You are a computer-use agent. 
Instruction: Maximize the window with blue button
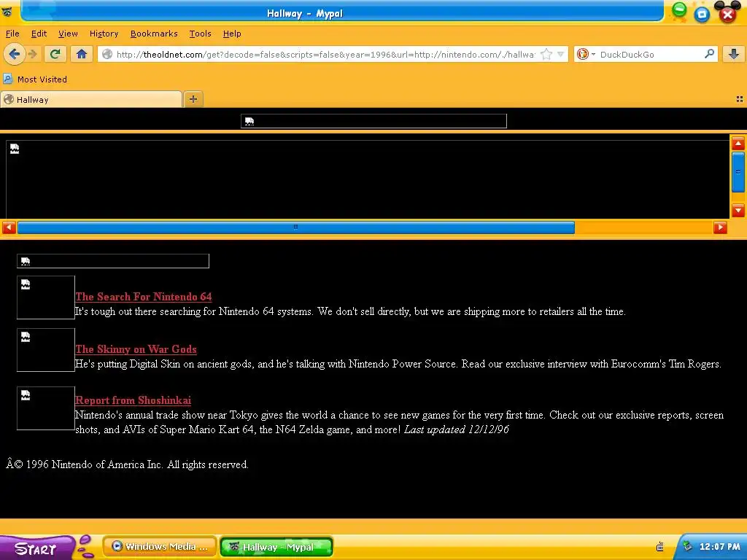[701, 15]
